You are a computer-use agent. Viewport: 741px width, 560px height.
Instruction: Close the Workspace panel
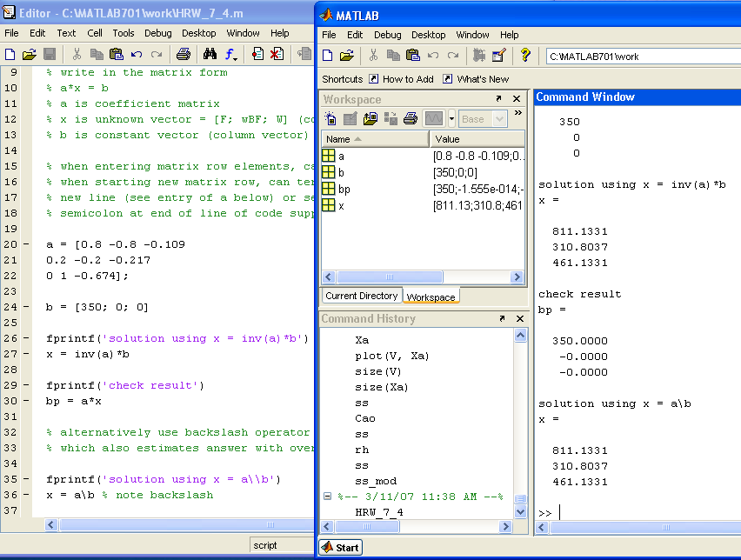pos(517,98)
